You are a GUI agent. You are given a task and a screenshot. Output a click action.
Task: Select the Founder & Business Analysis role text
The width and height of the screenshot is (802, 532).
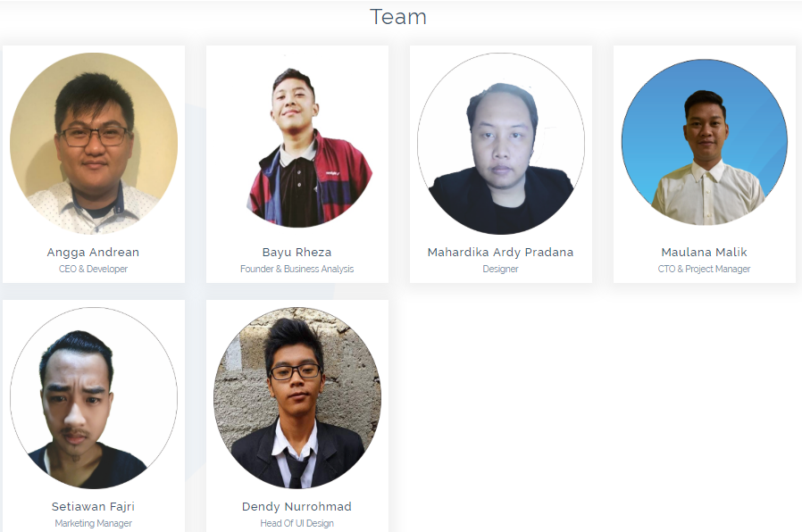pos(297,269)
